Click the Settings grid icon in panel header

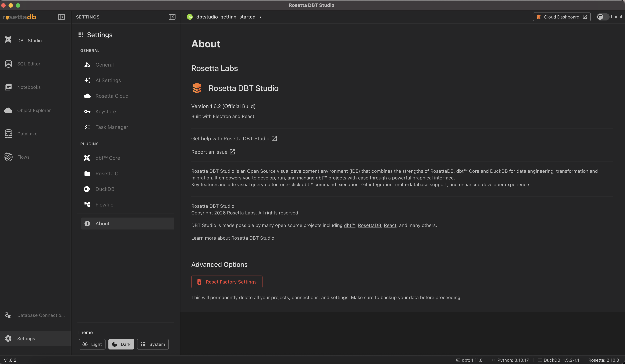pos(81,35)
